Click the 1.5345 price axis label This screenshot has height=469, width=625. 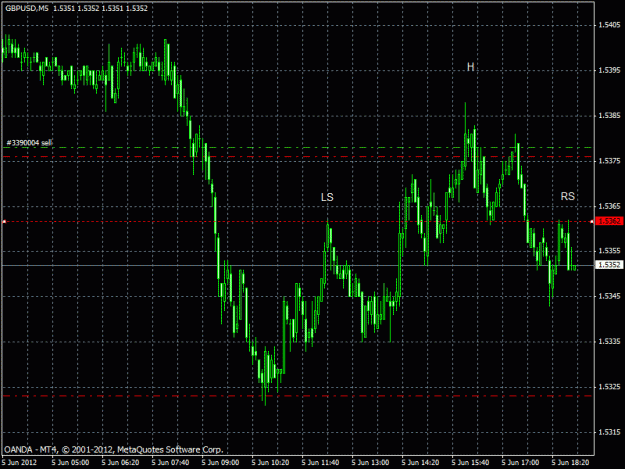[609, 296]
